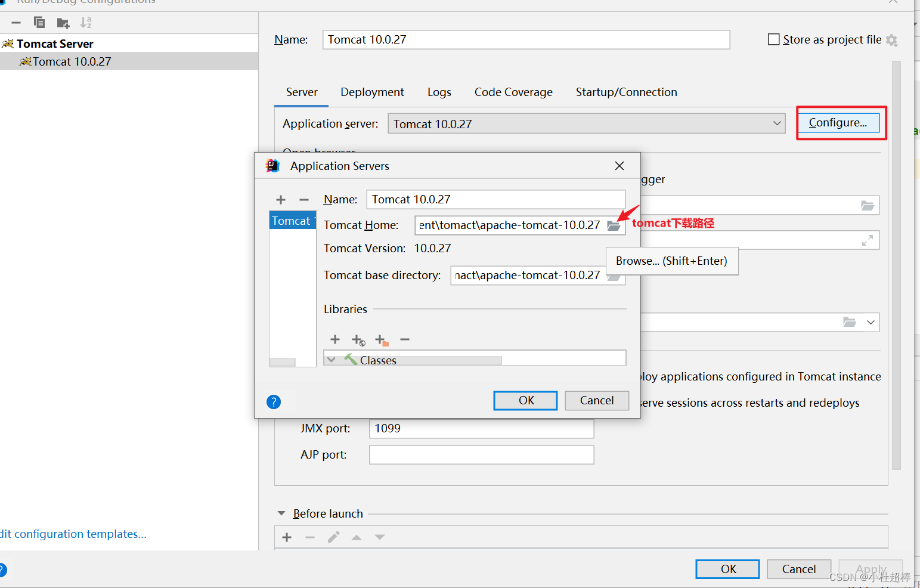Open Edit configuration templates link

73,534
